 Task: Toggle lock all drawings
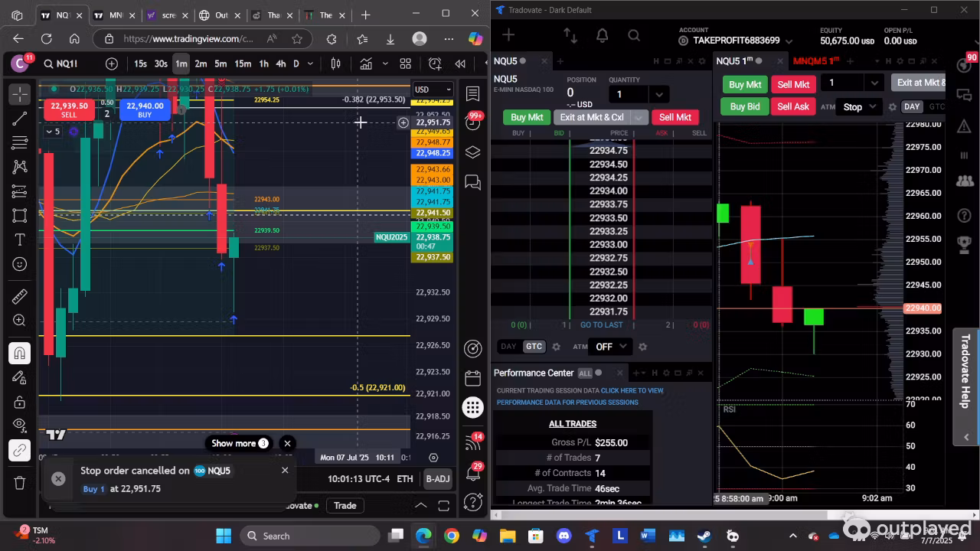pos(20,402)
